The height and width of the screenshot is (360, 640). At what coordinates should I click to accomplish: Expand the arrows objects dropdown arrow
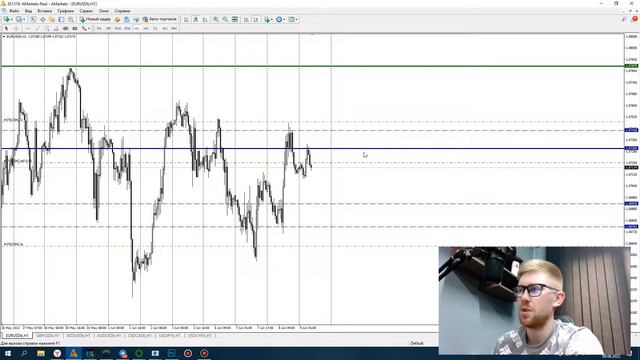(89, 29)
